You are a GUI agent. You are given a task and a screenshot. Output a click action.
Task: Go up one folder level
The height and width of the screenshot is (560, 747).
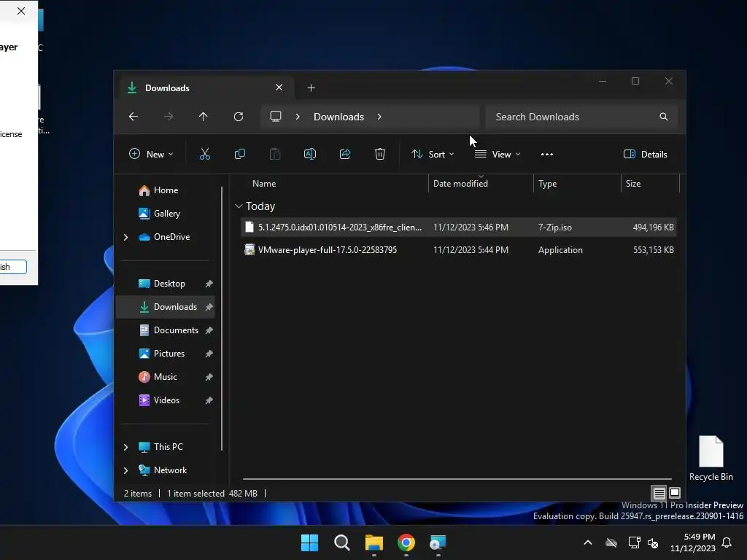[204, 117]
